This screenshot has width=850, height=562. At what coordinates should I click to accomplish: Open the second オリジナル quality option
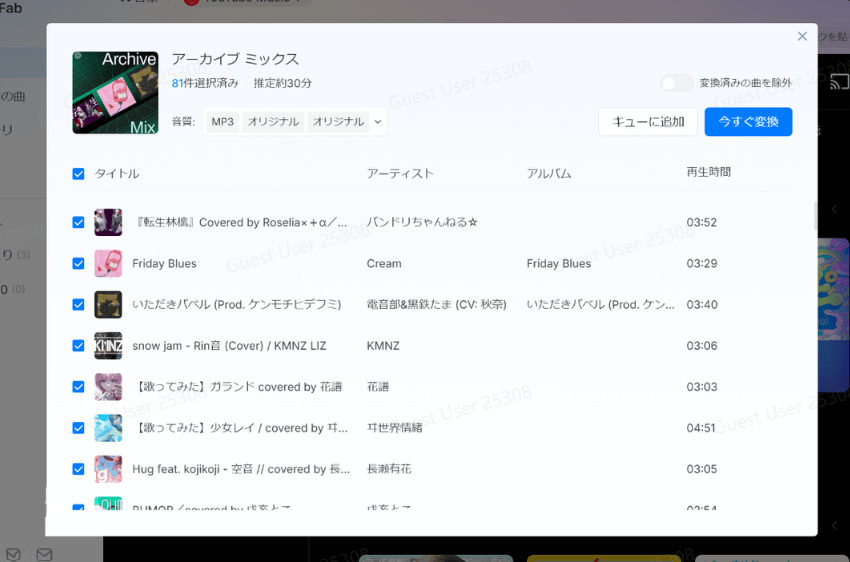338,122
